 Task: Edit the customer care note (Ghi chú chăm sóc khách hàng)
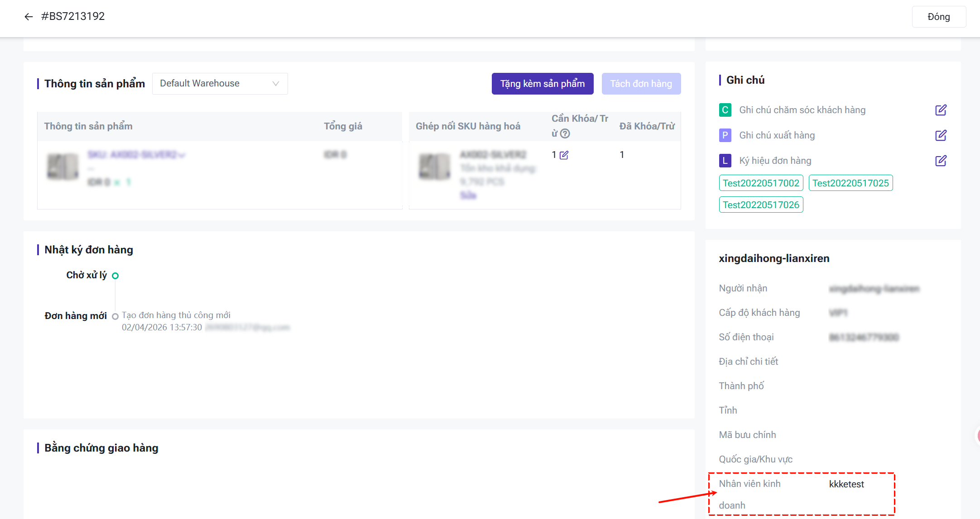(941, 110)
